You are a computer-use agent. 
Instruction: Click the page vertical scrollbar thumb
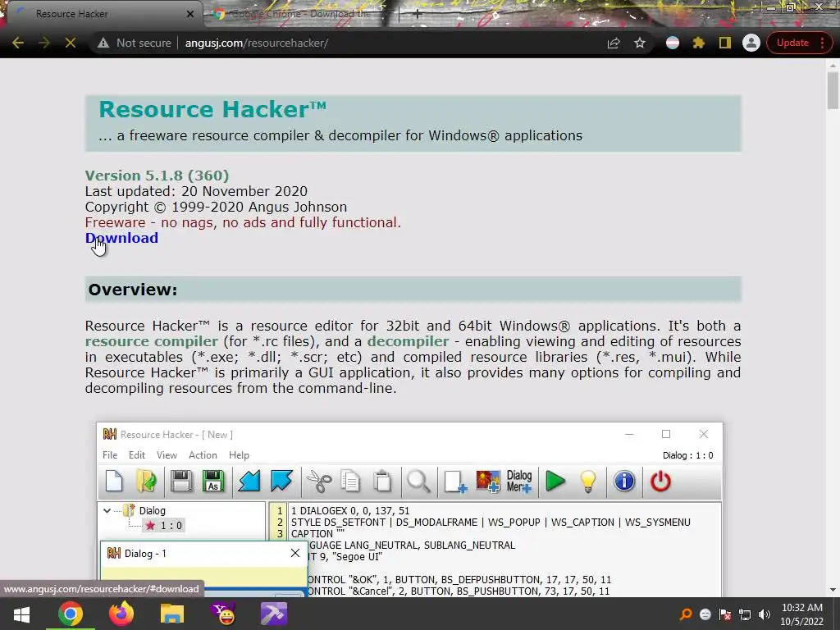point(833,90)
